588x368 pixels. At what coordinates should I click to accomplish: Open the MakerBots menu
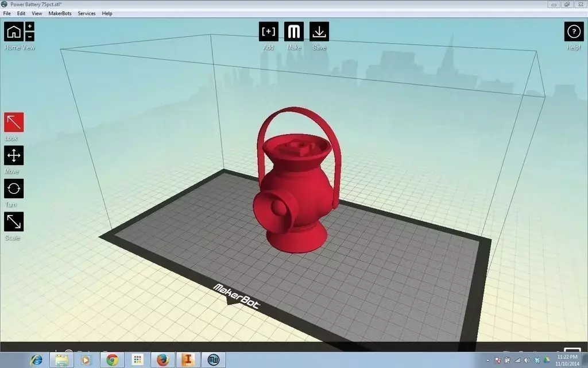coord(60,13)
